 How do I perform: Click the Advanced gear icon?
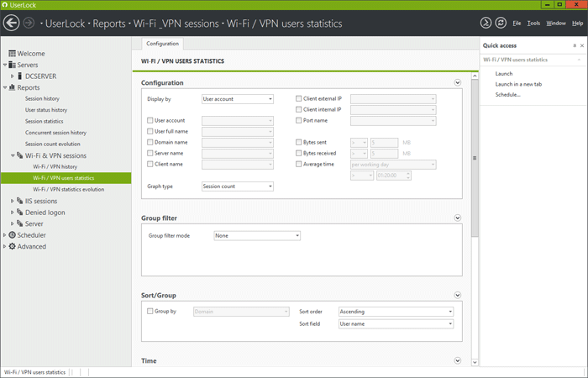pyautogui.click(x=12, y=246)
